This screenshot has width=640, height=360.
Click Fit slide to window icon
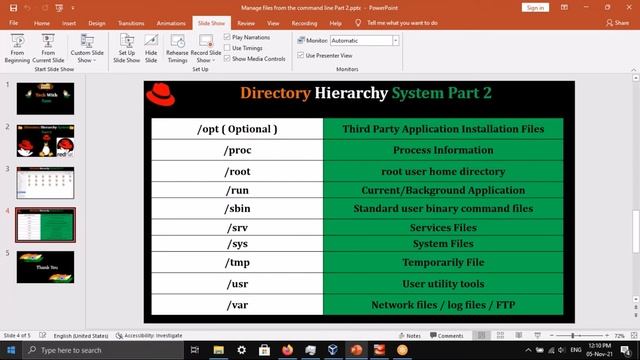pyautogui.click(x=633, y=336)
